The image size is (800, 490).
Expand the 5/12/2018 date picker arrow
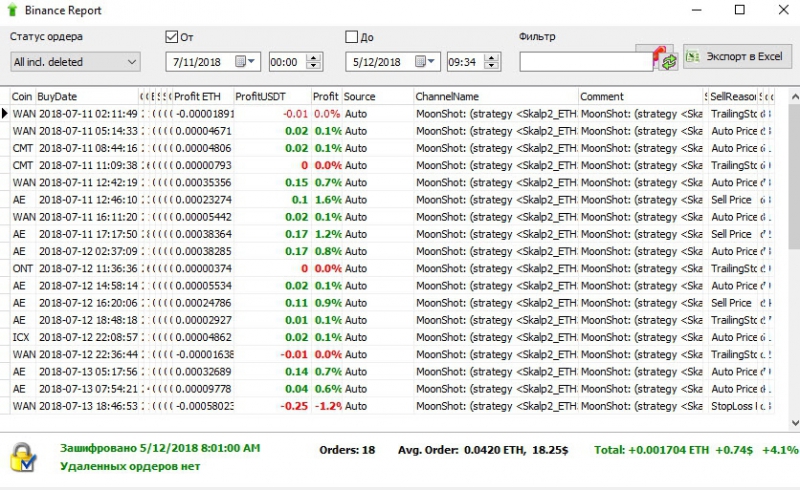(431, 61)
